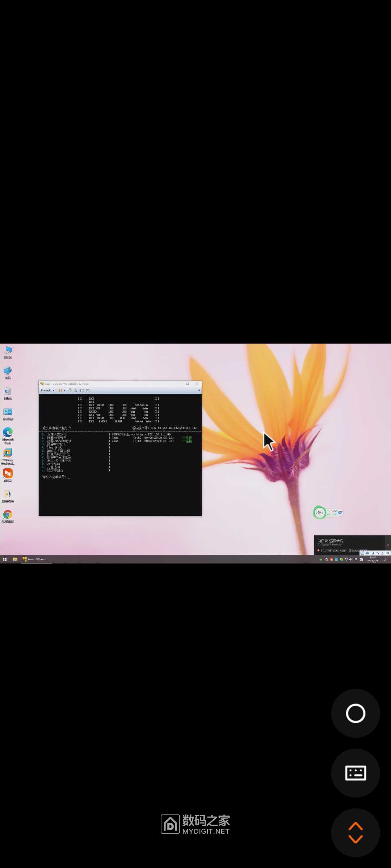The width and height of the screenshot is (391, 868).
Task: Close the remote session notification
Action: 388,545
